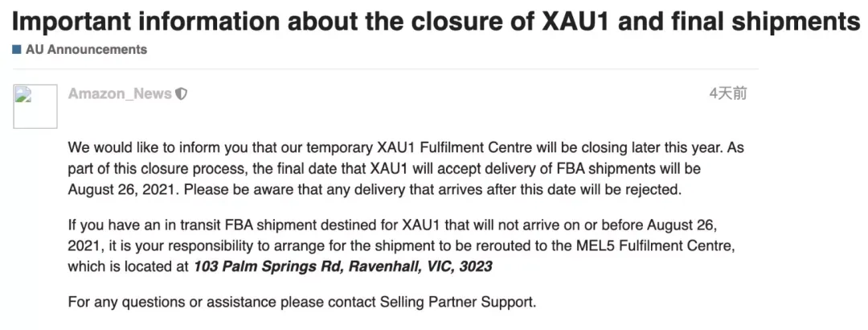Click the blue square AU Announcements category icon

coord(17,50)
